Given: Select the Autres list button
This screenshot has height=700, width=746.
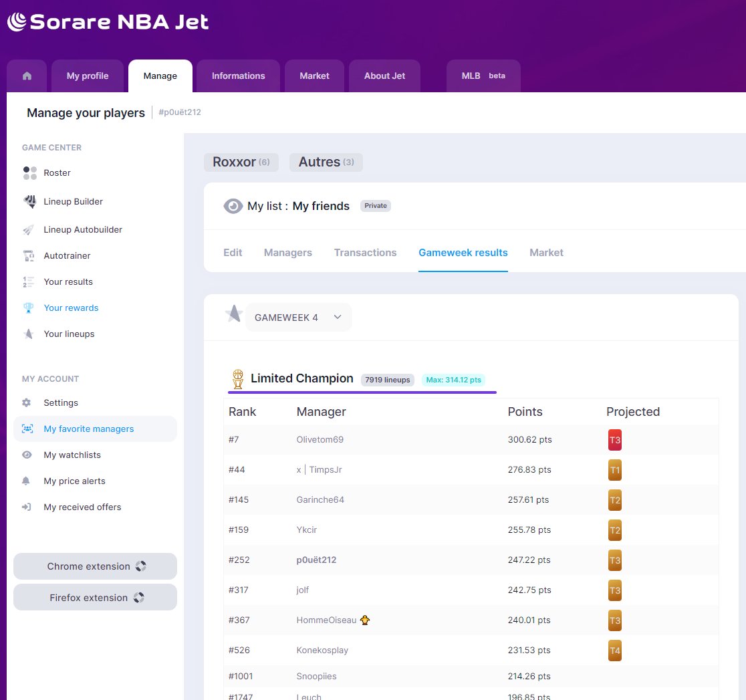Looking at the screenshot, I should tap(326, 162).
